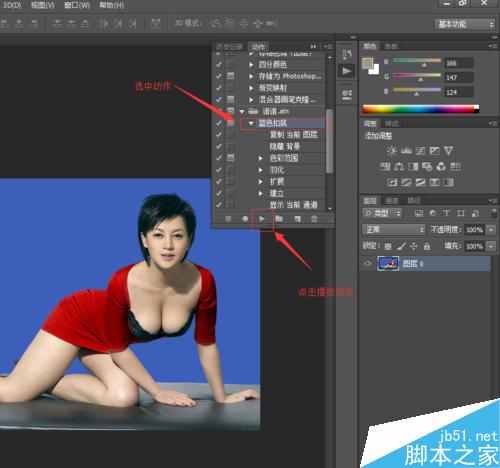Viewport: 500px width, 468px height.
Task: Expand the 四分颜色 action
Action: [251, 65]
